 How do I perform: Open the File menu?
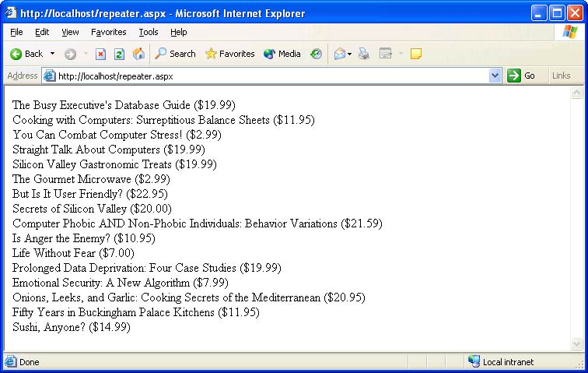click(x=16, y=32)
